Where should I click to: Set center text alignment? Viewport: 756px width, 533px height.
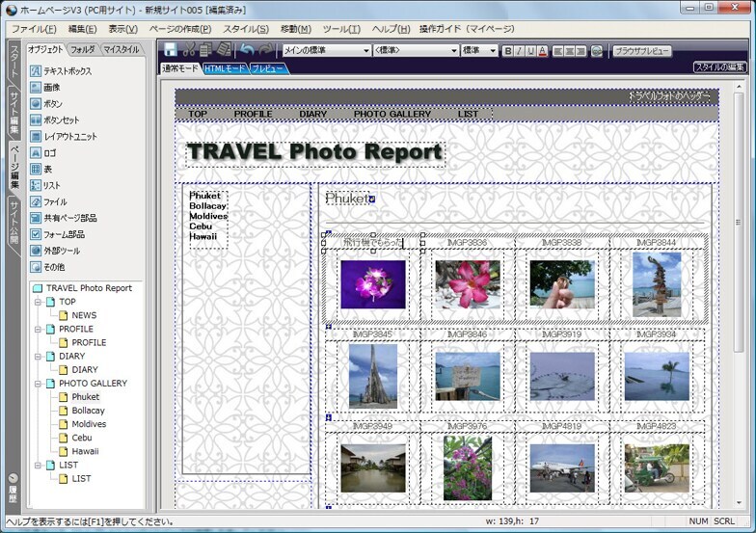[569, 50]
